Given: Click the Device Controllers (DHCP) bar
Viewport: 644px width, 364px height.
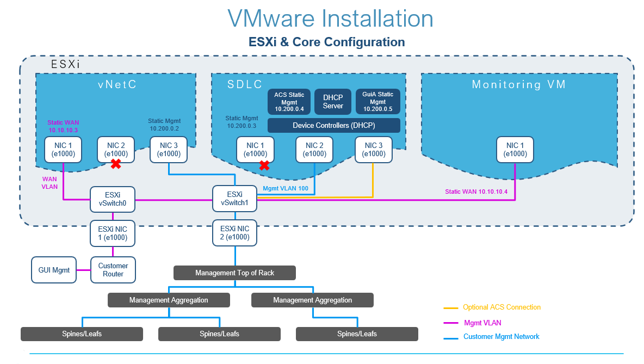Looking at the screenshot, I should coord(334,126).
